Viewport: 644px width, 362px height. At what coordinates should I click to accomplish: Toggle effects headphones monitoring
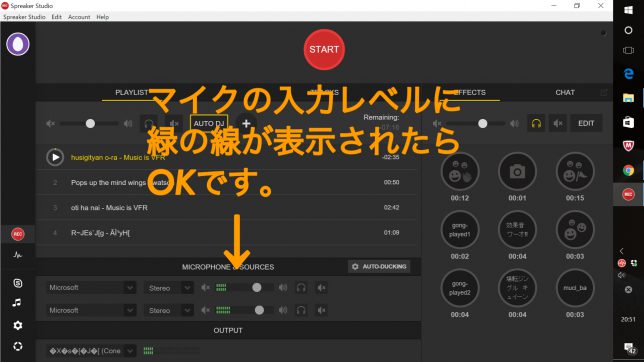point(536,123)
